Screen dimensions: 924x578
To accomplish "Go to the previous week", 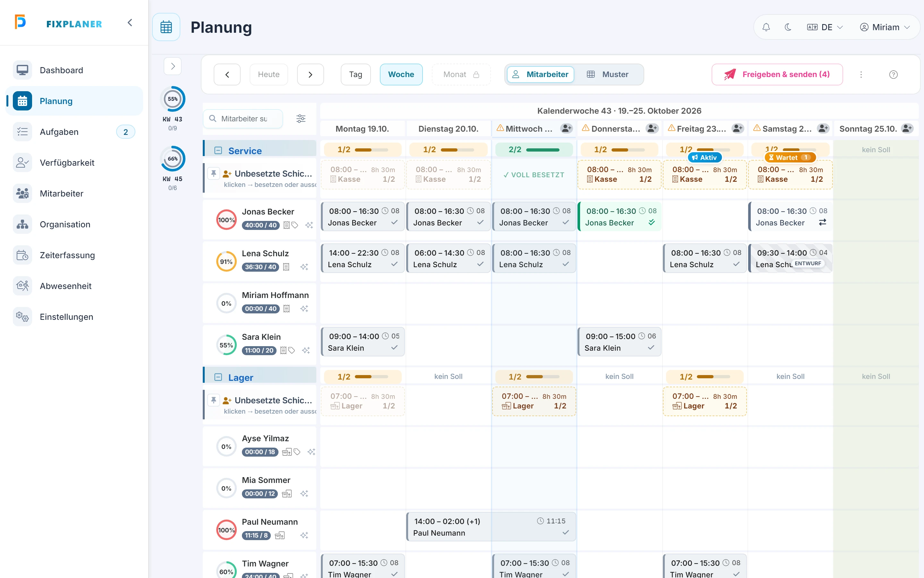I will (x=227, y=74).
